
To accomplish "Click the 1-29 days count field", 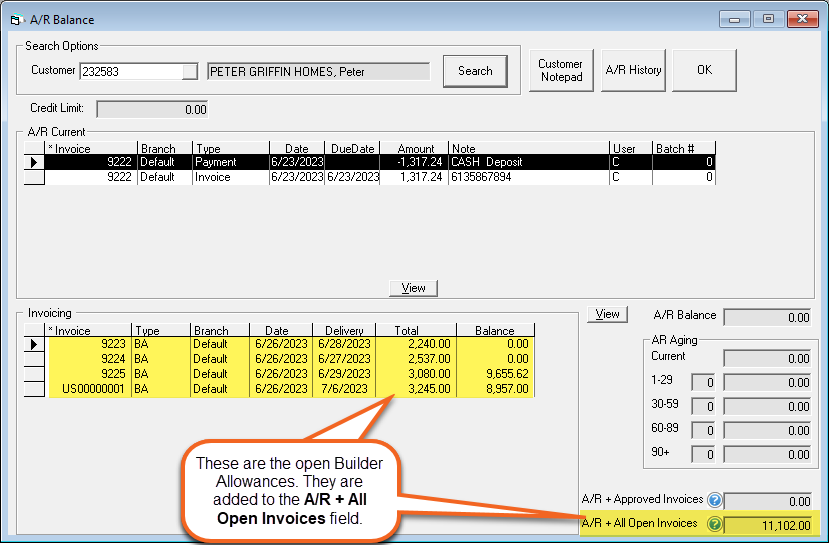I will coord(703,382).
